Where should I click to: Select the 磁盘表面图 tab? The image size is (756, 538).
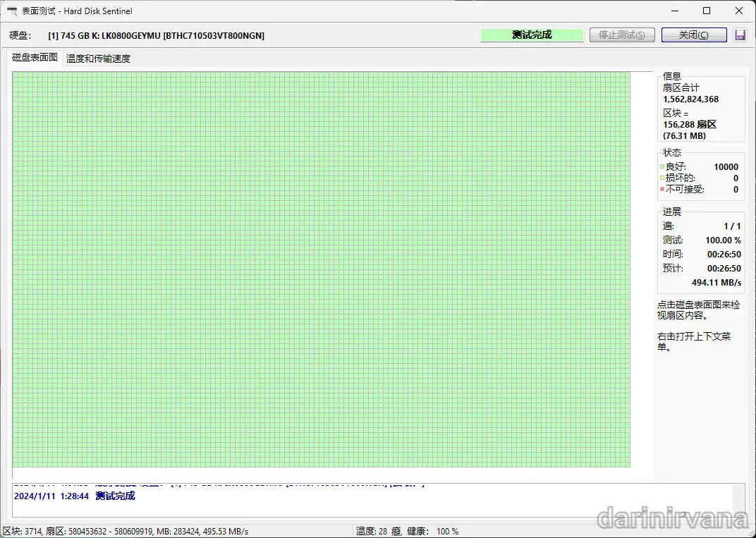click(35, 57)
